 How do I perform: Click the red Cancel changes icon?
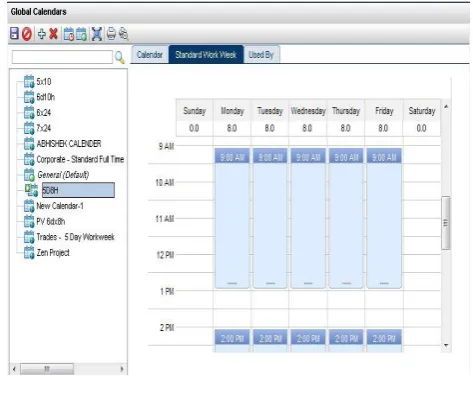click(27, 34)
